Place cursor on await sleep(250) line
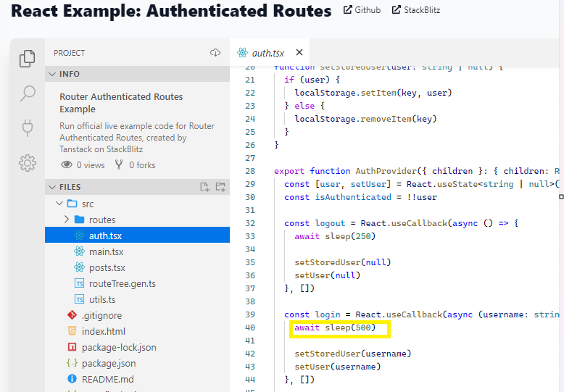The image size is (564, 392). [x=335, y=236]
